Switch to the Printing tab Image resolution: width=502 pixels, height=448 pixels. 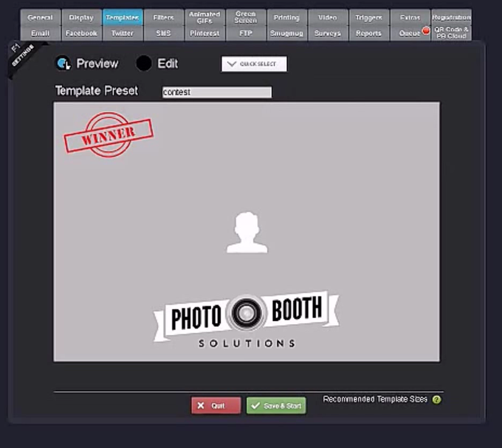pos(286,17)
